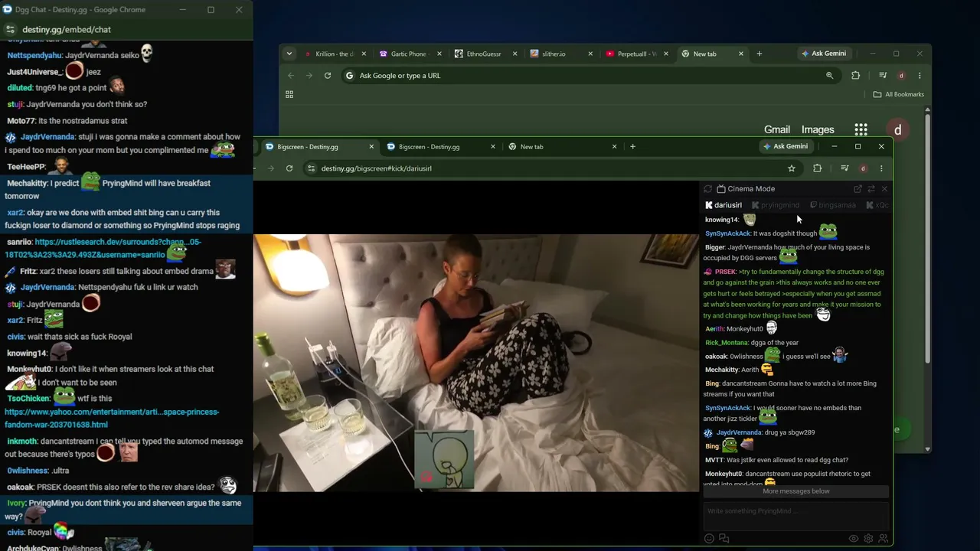980x551 pixels.
Task: Open All Bookmarks folder
Action: (899, 94)
